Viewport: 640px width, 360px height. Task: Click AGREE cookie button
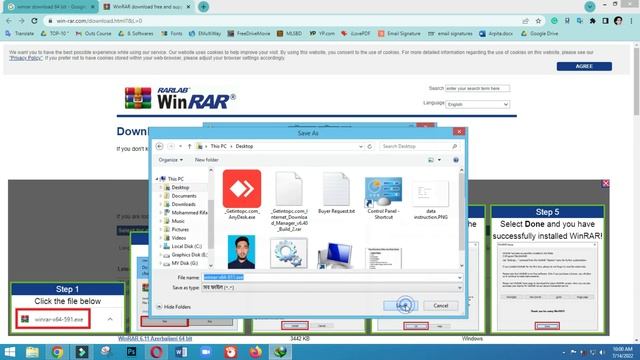584,66
